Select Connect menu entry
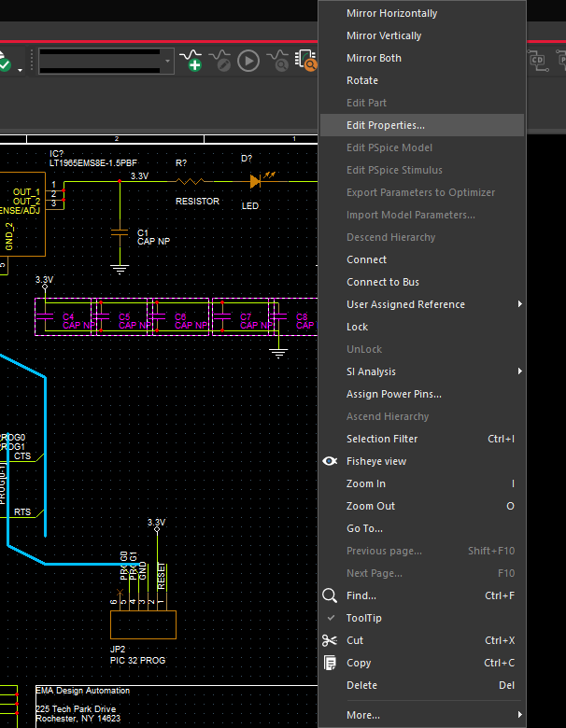Viewport: 566px width, 728px height. pyautogui.click(x=422, y=259)
